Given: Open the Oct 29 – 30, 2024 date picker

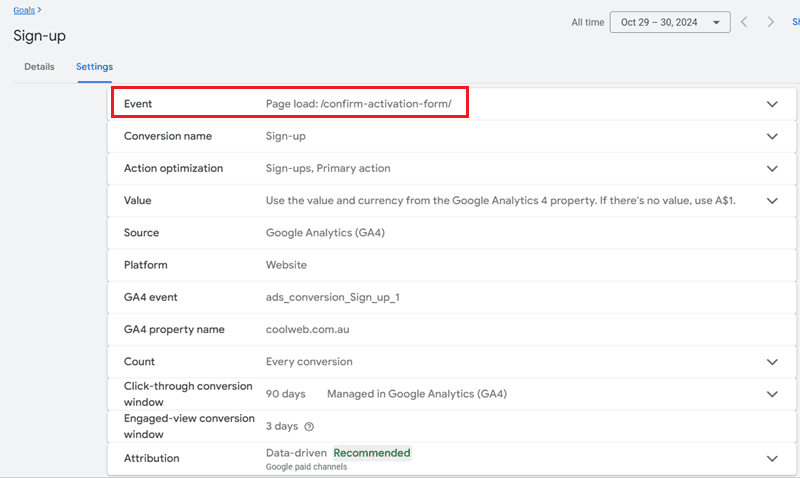Looking at the screenshot, I should coord(669,22).
